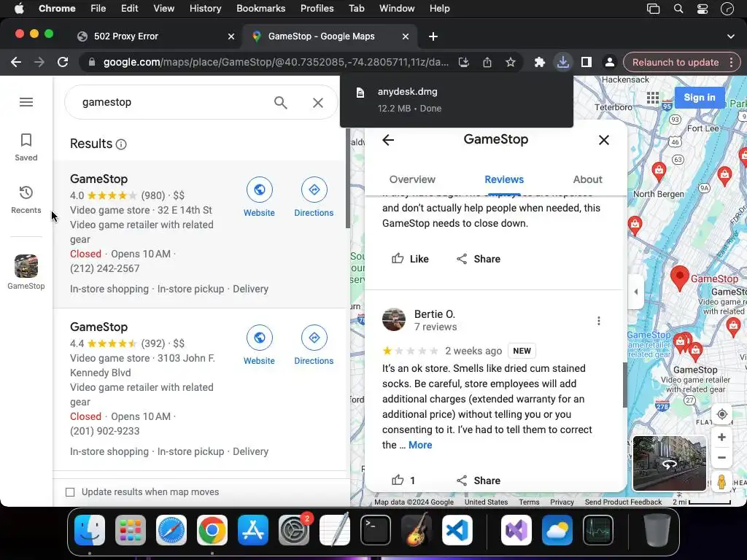The image size is (747, 560).
Task: Share Bertie O.'s review
Action: click(x=479, y=481)
